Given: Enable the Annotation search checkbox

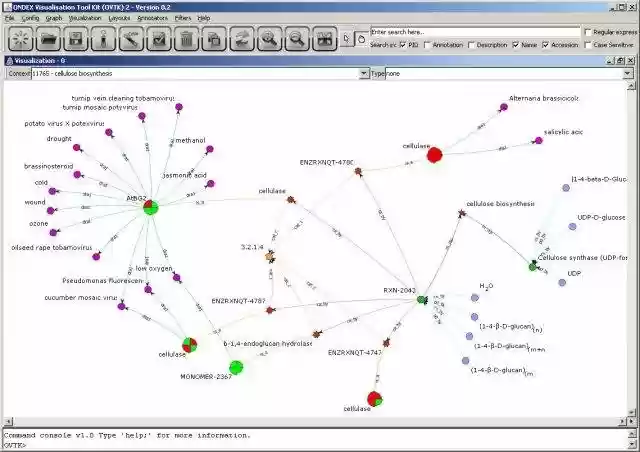Looking at the screenshot, I should coord(427,45).
